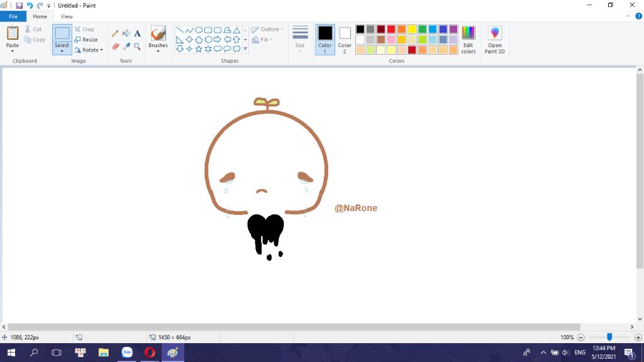Select the Text tool

coord(137,33)
